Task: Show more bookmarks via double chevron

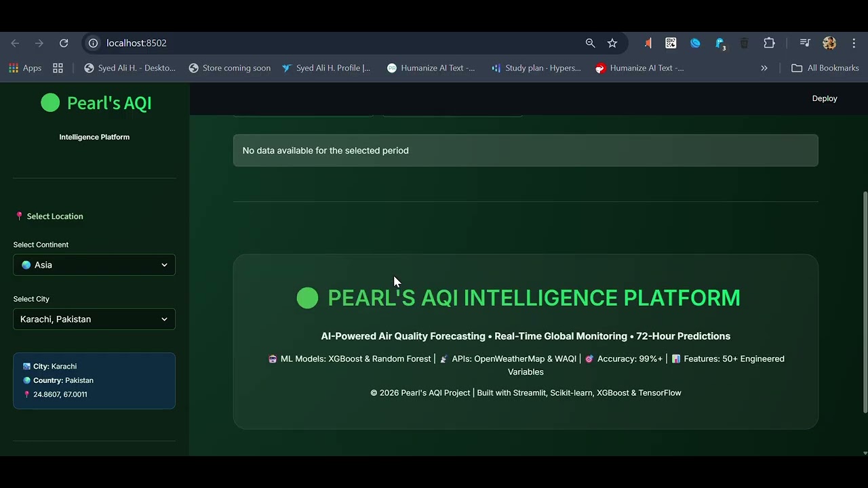Action: click(764, 68)
